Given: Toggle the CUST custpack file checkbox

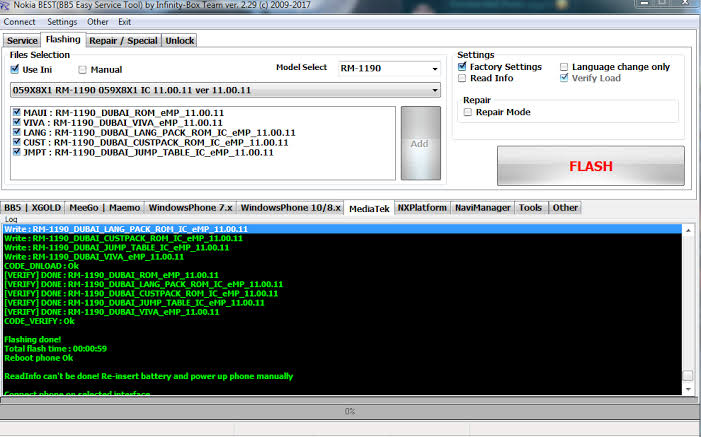Looking at the screenshot, I should [x=17, y=142].
